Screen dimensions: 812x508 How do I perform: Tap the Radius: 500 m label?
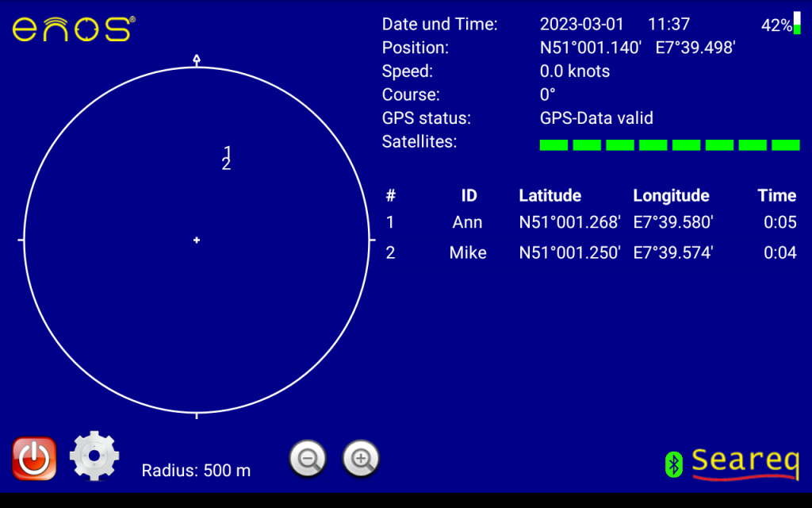pos(196,471)
